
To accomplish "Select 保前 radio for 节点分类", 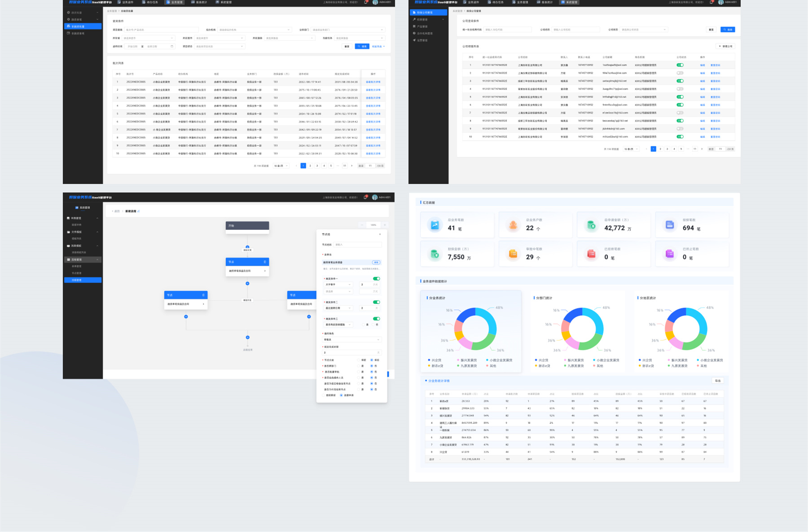I will point(360,360).
